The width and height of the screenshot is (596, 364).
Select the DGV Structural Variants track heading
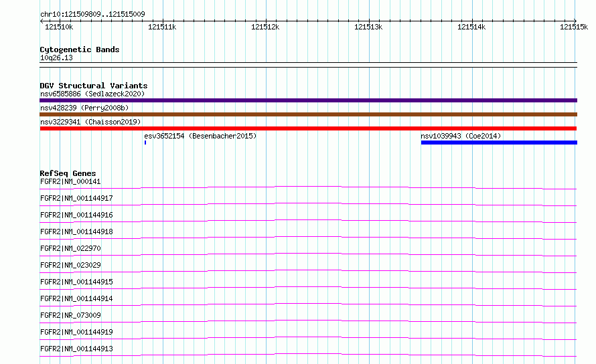[x=94, y=86]
